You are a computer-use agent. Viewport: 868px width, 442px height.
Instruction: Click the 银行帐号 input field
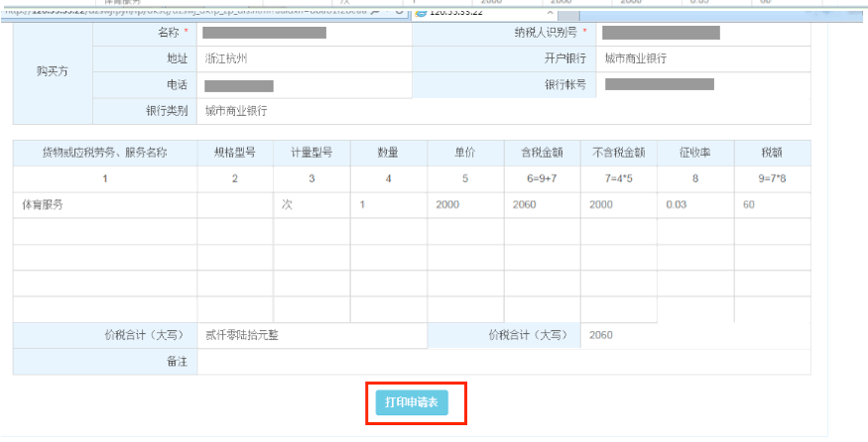click(x=704, y=85)
